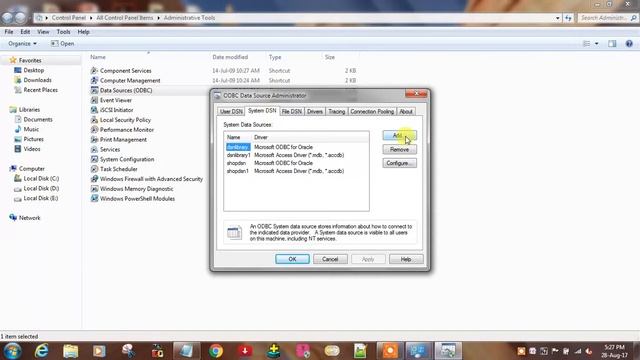Select Computer Management shortcut icon
The width and height of the screenshot is (640, 360).
click(x=94, y=80)
